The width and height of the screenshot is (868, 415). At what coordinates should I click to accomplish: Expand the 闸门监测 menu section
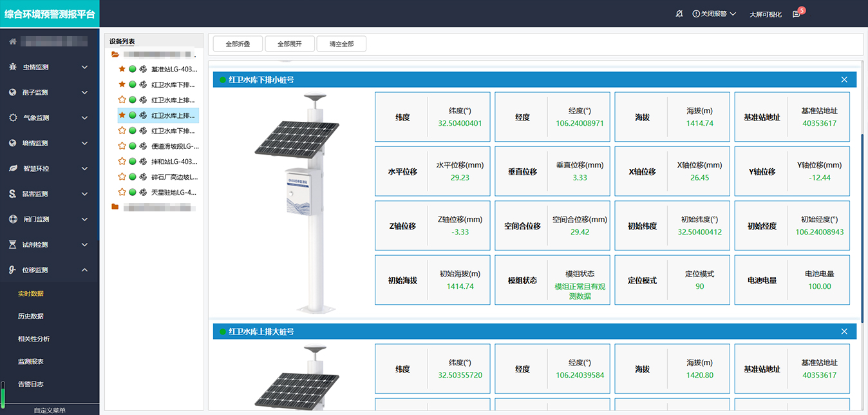(x=84, y=219)
